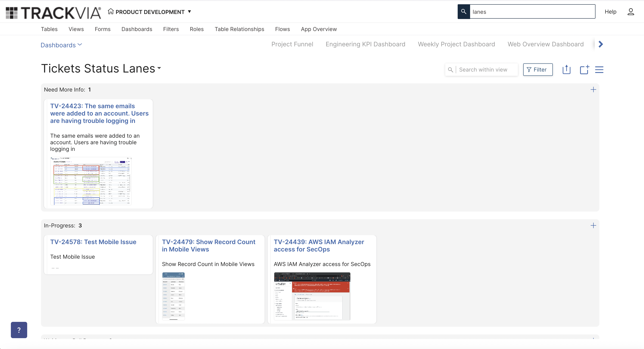Screen dimensions: 644x349
Task: Open App Overview
Action: pos(319,29)
